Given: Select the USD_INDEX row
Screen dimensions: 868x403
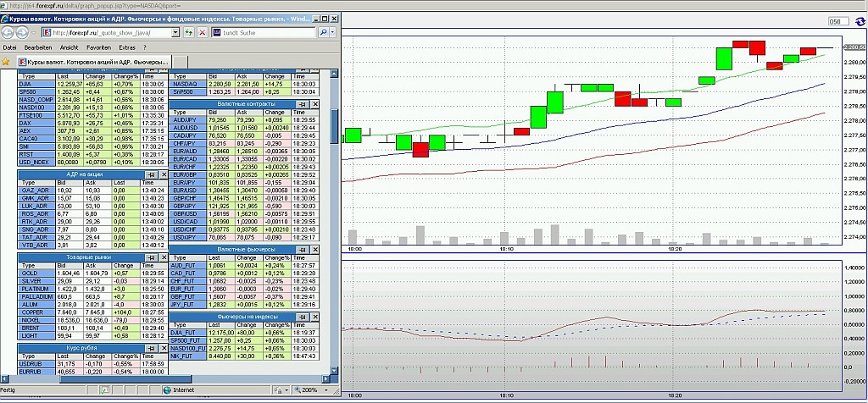Looking at the screenshot, I should click(x=93, y=163).
